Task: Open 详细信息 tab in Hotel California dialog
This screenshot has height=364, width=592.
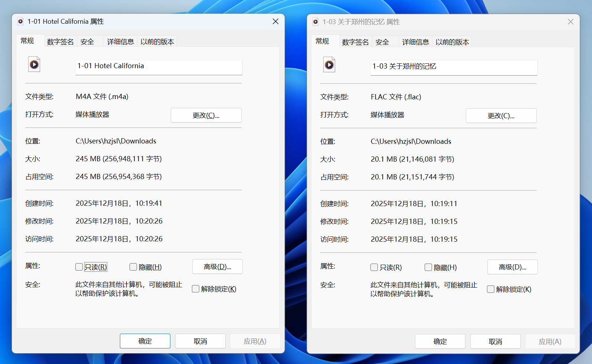Action: click(x=120, y=42)
